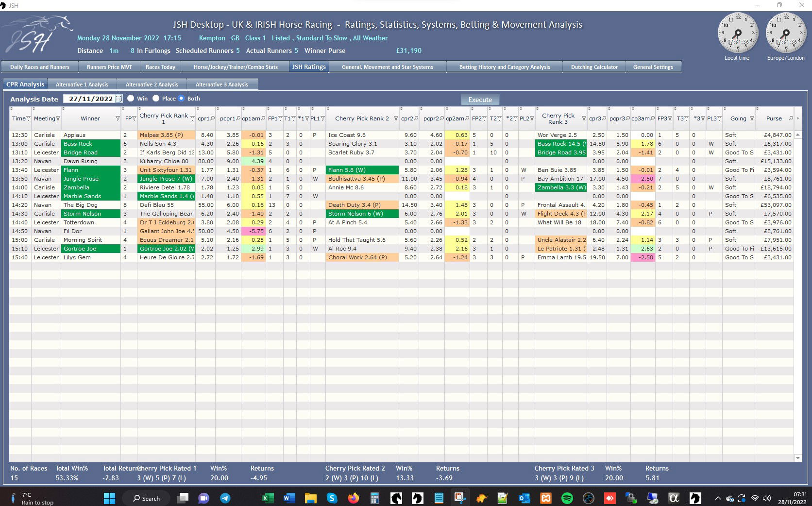Click the Going column filter icon

pyautogui.click(x=752, y=118)
